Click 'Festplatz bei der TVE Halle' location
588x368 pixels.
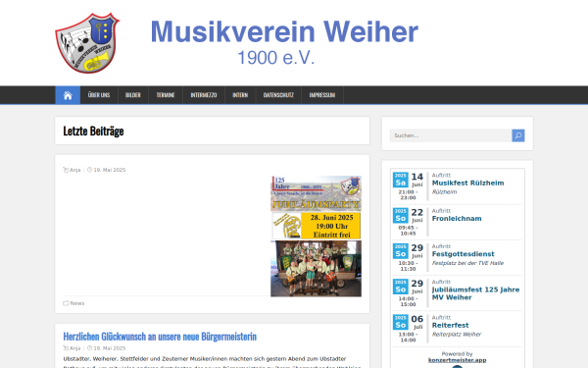pyautogui.click(x=467, y=263)
